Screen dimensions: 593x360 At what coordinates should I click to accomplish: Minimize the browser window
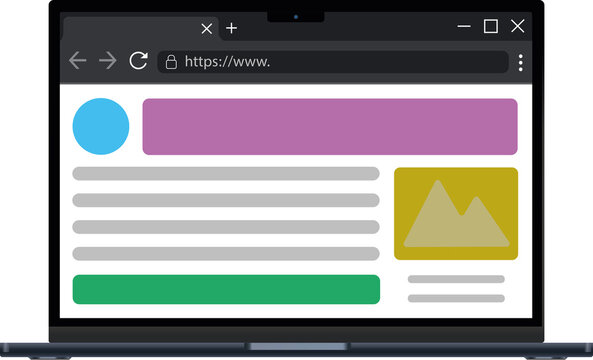click(464, 26)
